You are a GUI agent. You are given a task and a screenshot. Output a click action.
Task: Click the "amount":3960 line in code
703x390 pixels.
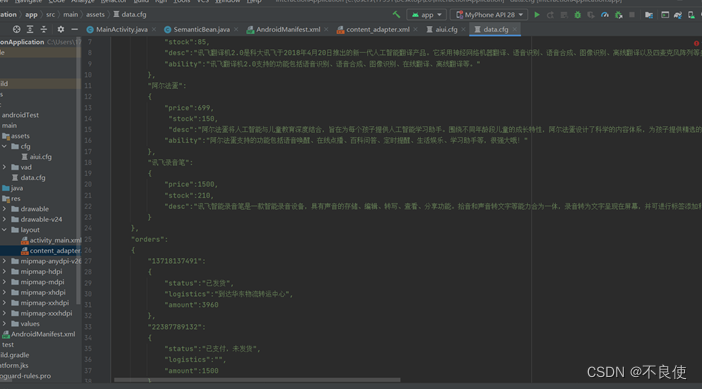(x=191, y=305)
